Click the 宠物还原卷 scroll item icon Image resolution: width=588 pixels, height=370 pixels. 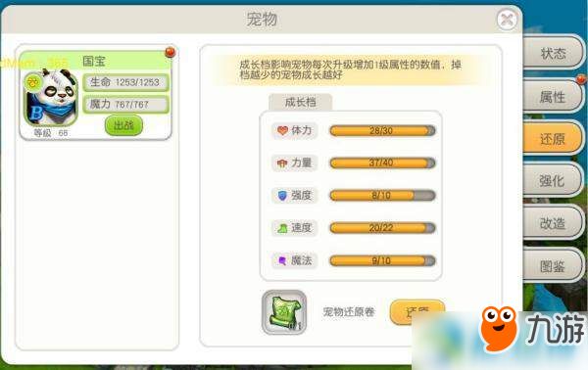click(x=284, y=312)
